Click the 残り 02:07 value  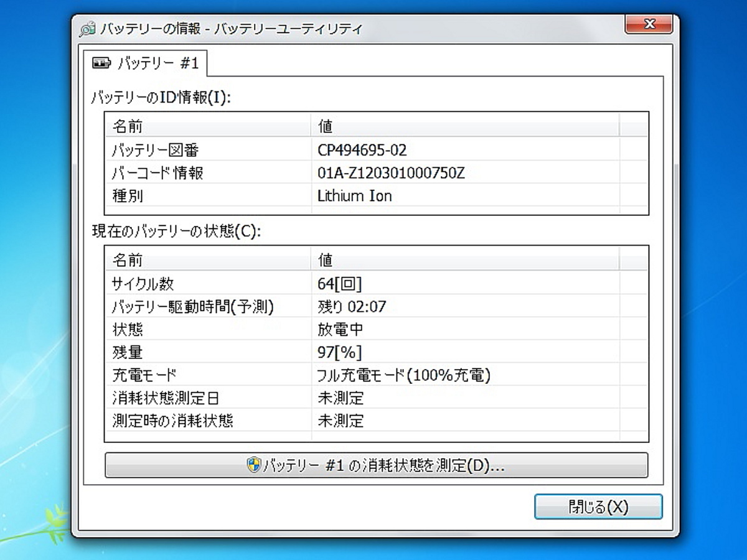(352, 307)
